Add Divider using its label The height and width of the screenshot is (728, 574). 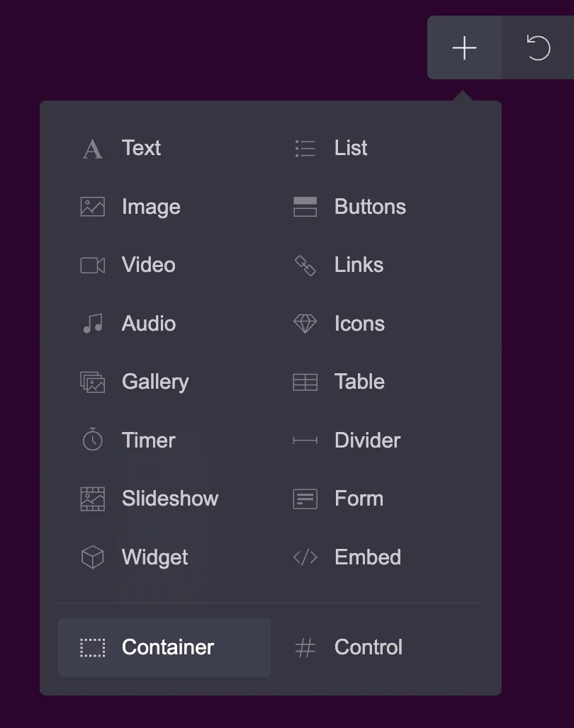pos(368,440)
